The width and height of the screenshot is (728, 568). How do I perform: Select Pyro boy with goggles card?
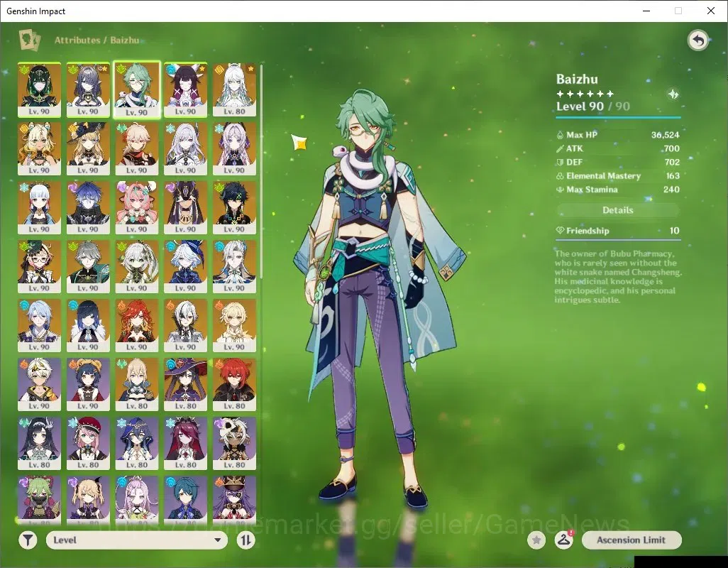click(x=40, y=385)
